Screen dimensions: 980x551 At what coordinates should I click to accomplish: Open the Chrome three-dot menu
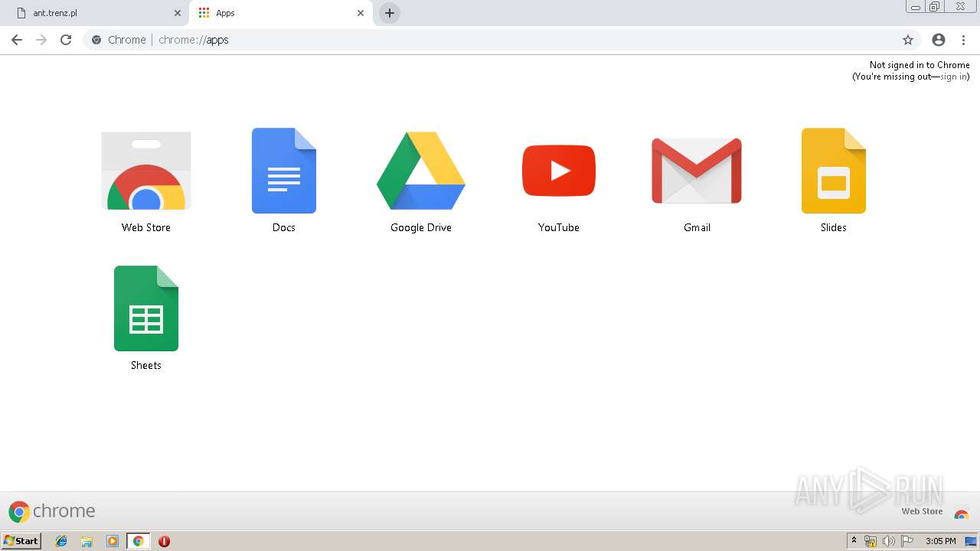pyautogui.click(x=963, y=40)
